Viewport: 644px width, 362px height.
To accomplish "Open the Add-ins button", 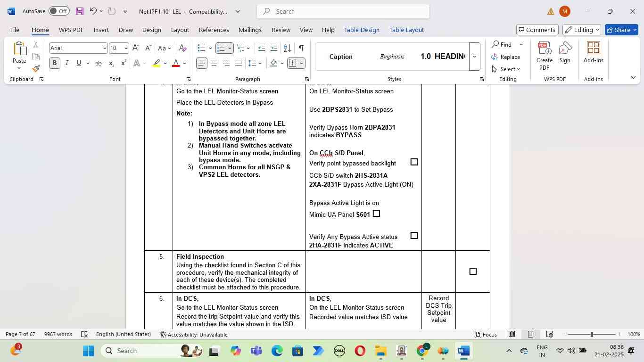I will pyautogui.click(x=594, y=52).
